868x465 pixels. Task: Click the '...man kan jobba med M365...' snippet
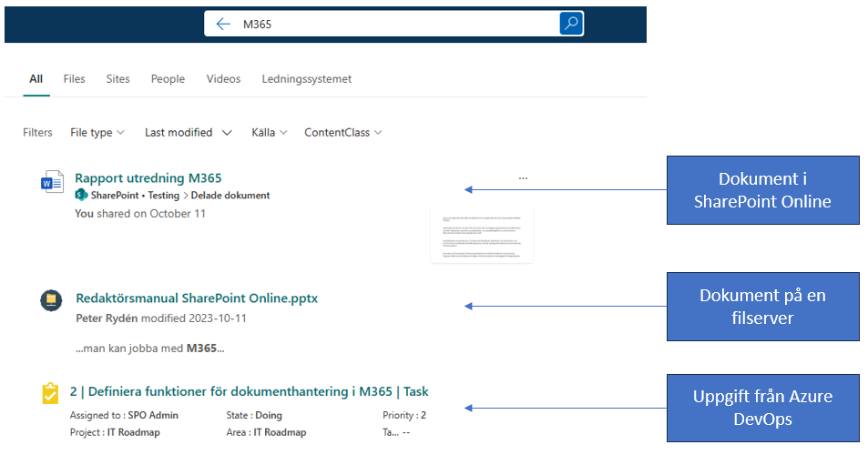[150, 349]
